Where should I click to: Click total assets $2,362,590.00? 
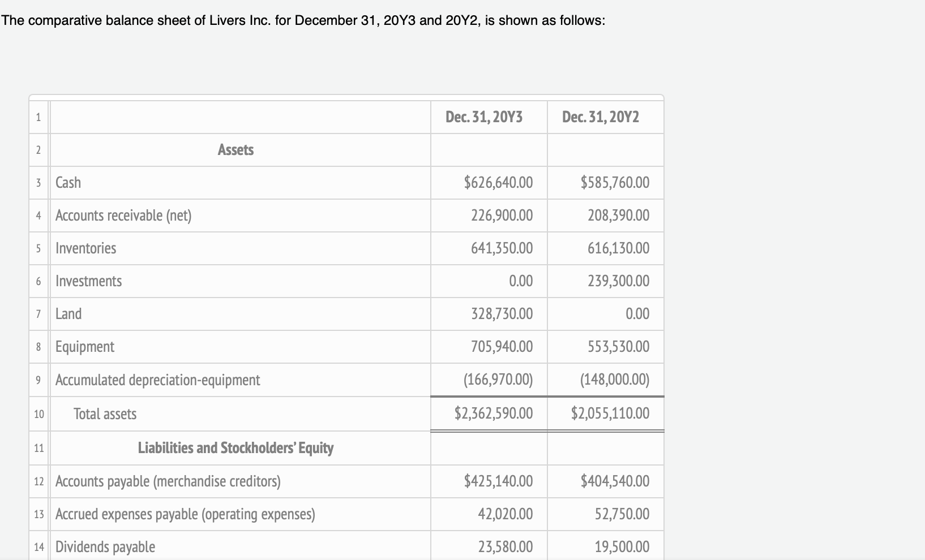(x=494, y=413)
